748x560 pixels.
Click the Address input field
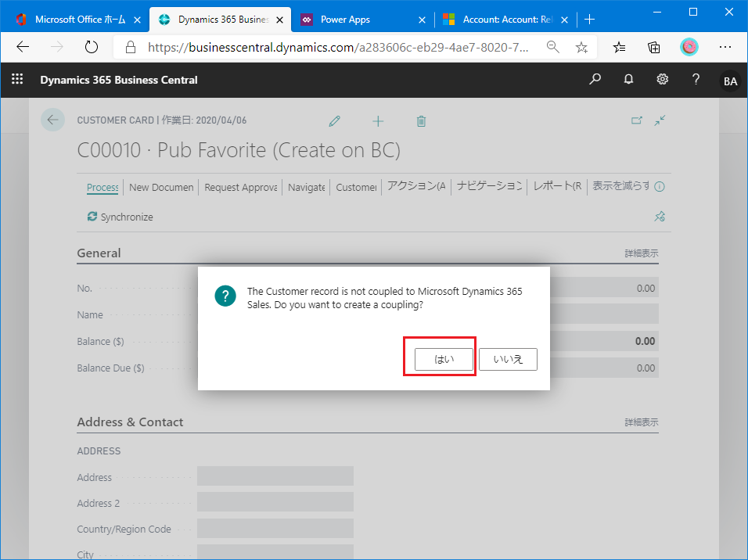pyautogui.click(x=275, y=476)
